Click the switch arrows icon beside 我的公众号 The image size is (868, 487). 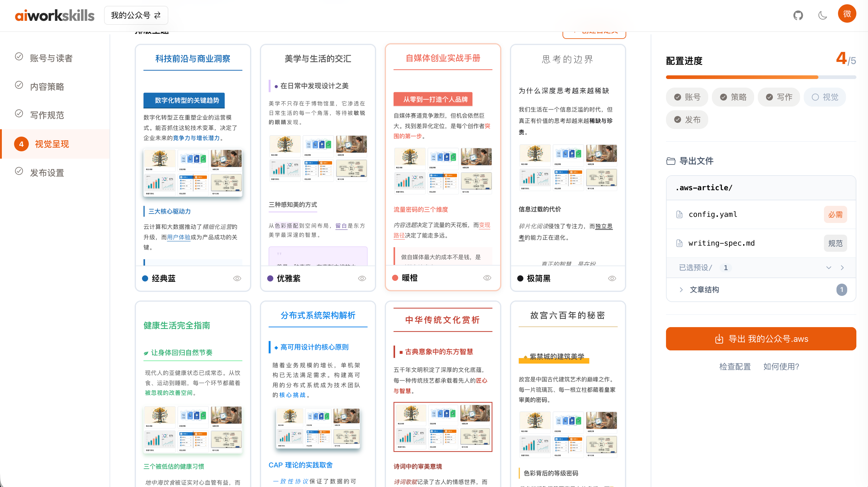pos(157,15)
